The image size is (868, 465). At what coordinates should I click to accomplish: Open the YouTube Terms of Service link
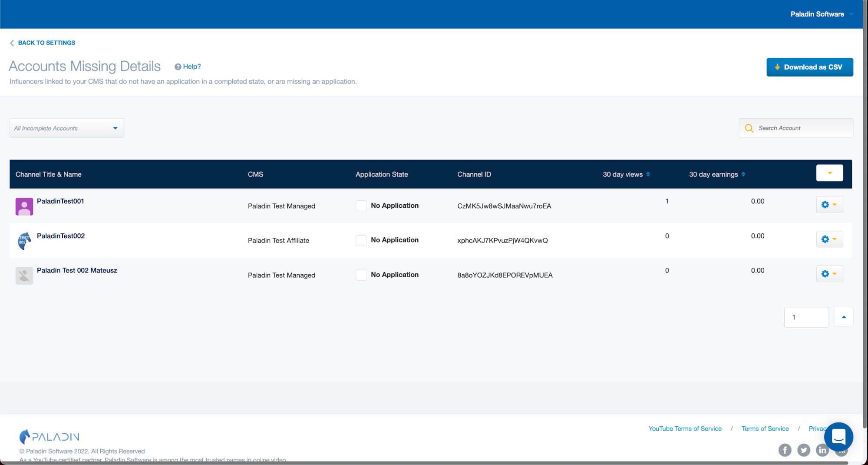pos(685,428)
